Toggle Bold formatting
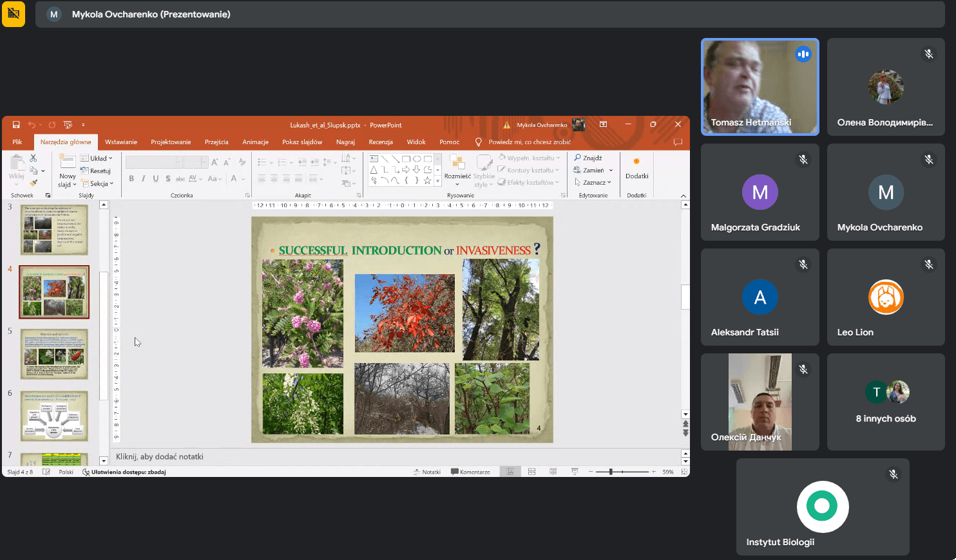Viewport: 956px width, 560px height. pos(131,179)
